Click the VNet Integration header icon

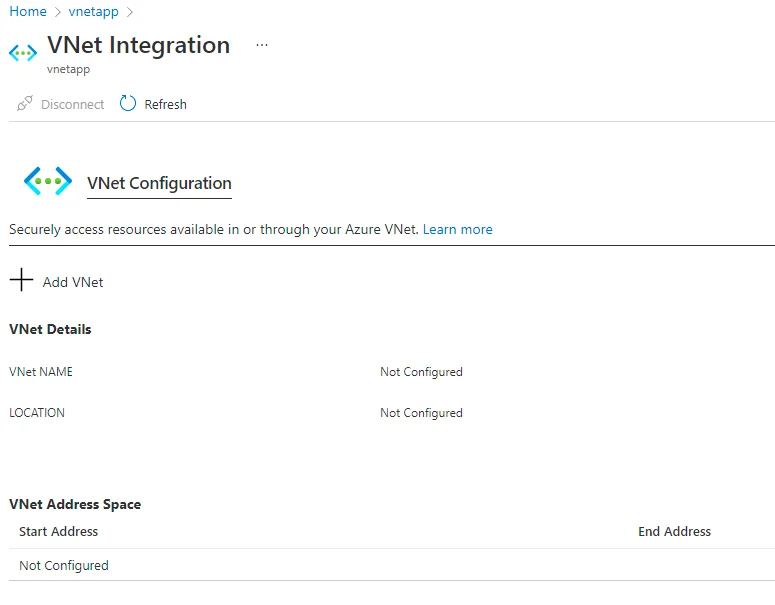[23, 53]
